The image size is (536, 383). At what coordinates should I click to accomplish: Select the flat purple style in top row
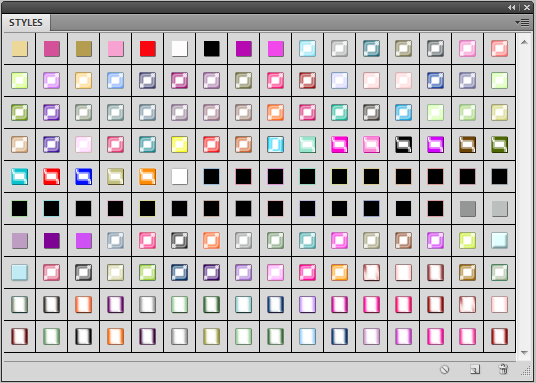point(244,49)
